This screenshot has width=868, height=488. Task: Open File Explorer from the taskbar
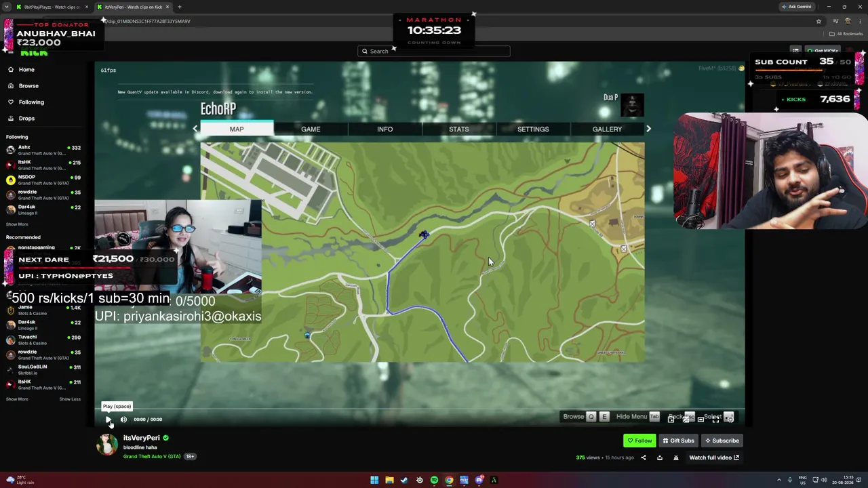tap(389, 481)
